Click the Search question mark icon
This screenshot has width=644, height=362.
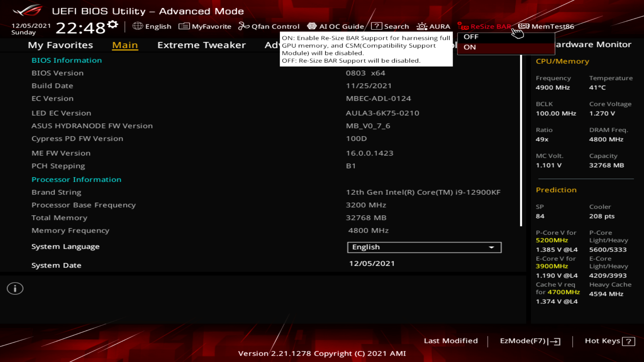click(x=376, y=26)
